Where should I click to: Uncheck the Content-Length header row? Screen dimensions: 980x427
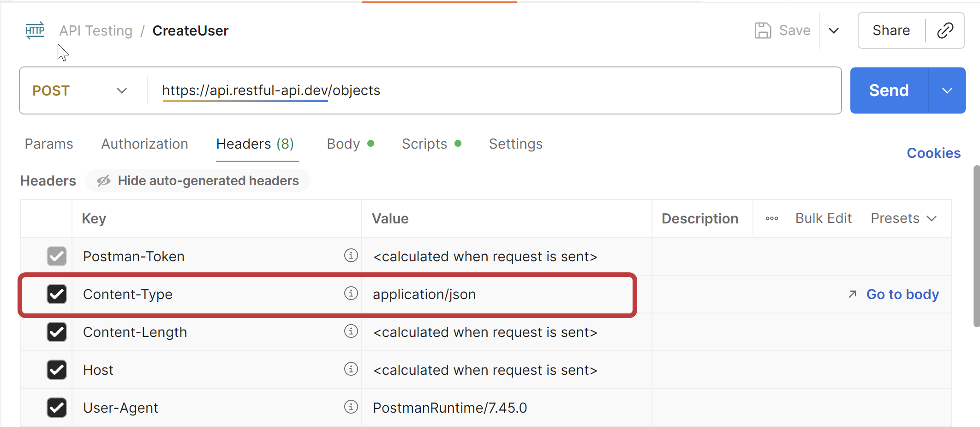click(56, 332)
